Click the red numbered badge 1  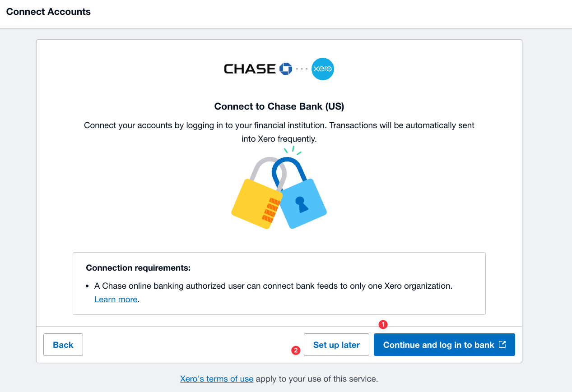pyautogui.click(x=382, y=324)
